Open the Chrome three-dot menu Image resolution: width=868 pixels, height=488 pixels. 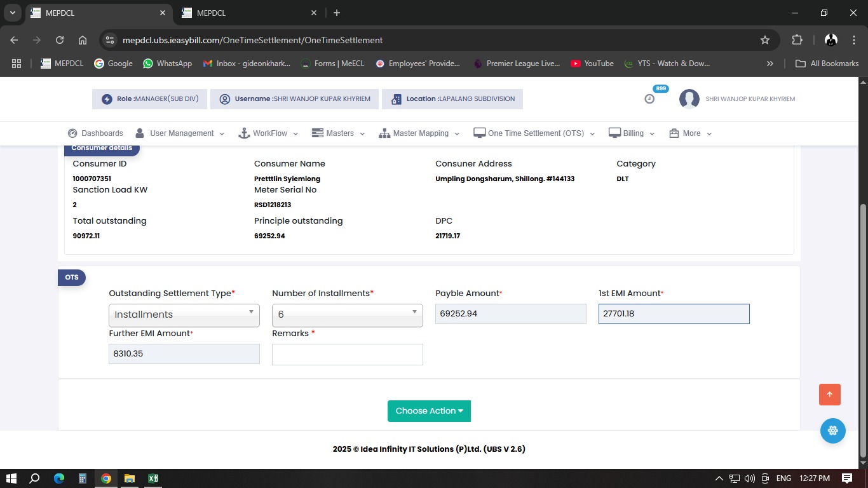[854, 40]
